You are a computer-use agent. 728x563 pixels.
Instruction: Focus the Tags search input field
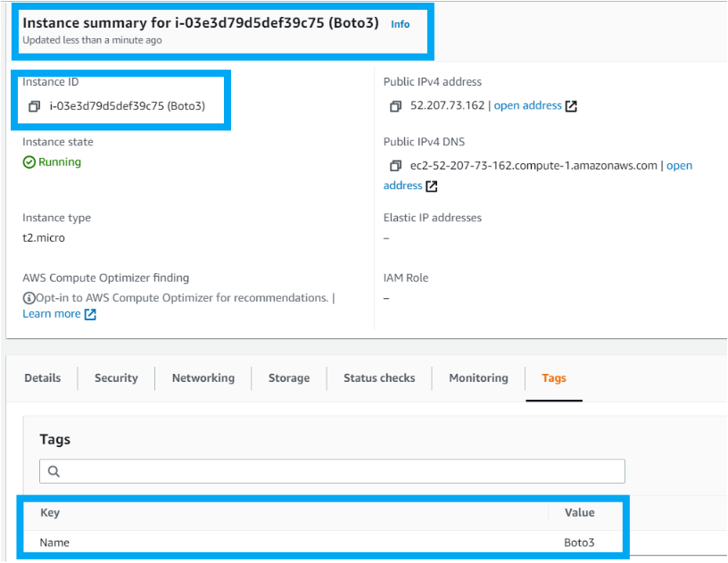(332, 472)
